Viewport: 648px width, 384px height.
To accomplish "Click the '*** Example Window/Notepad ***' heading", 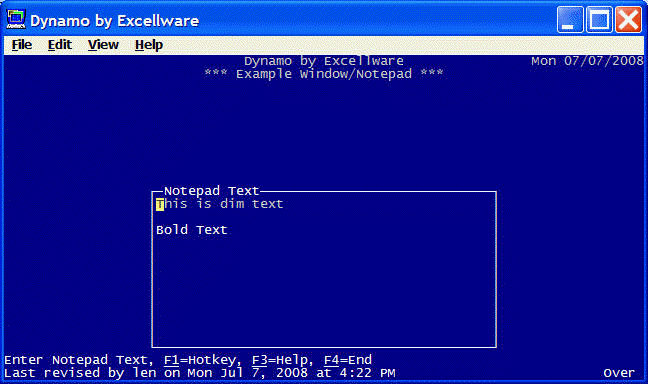I will click(324, 74).
